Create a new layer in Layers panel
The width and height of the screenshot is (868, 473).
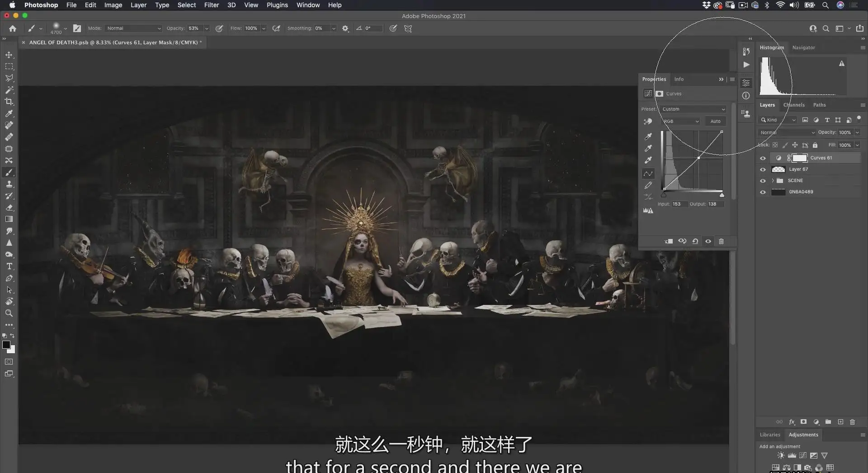pyautogui.click(x=840, y=421)
